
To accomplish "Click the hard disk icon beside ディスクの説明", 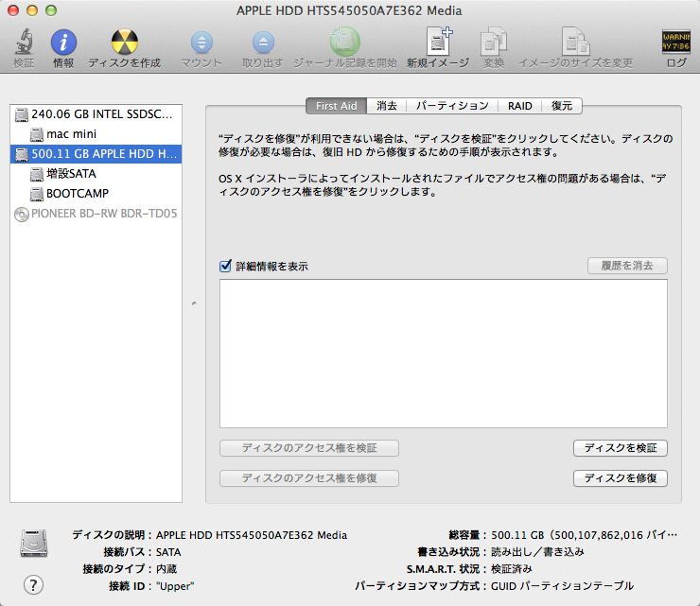I will pyautogui.click(x=34, y=543).
